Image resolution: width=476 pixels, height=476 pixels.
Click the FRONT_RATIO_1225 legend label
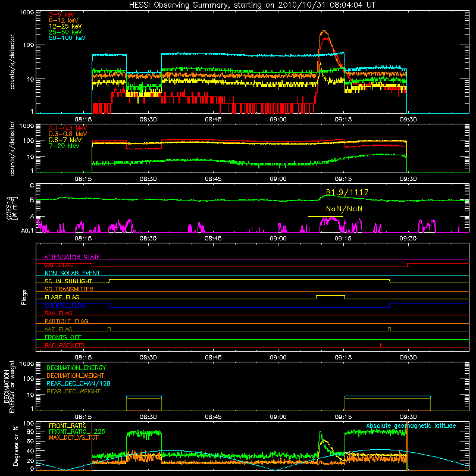[x=77, y=431]
